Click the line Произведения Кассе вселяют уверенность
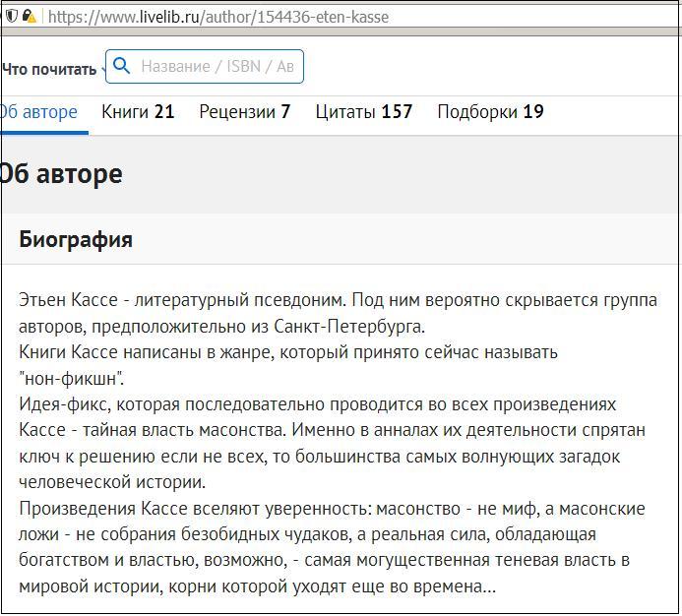The image size is (682, 616). click(332, 509)
